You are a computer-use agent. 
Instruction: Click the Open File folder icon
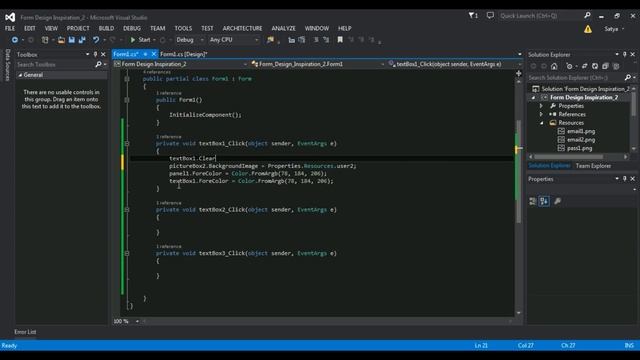pyautogui.click(x=61, y=40)
